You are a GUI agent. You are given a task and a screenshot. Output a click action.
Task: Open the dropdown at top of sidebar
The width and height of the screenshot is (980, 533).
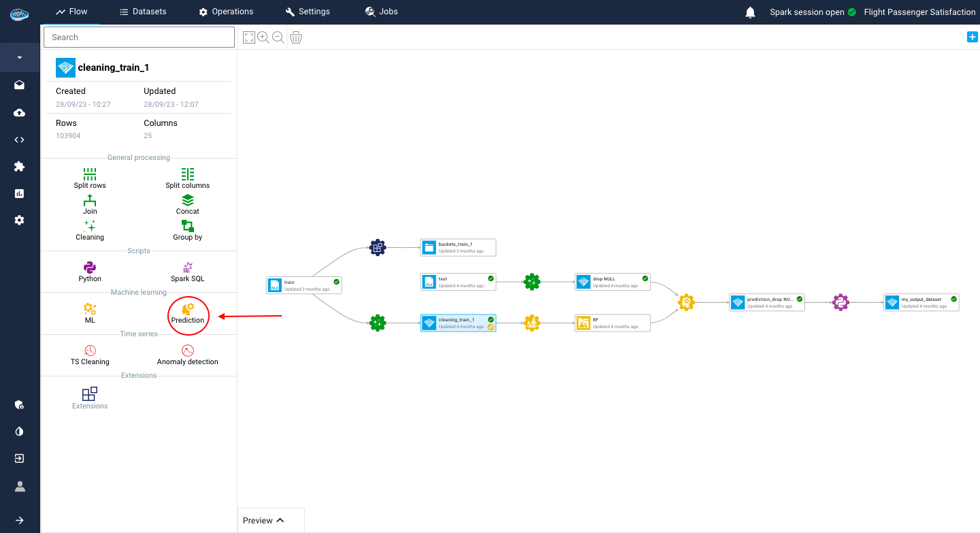20,58
